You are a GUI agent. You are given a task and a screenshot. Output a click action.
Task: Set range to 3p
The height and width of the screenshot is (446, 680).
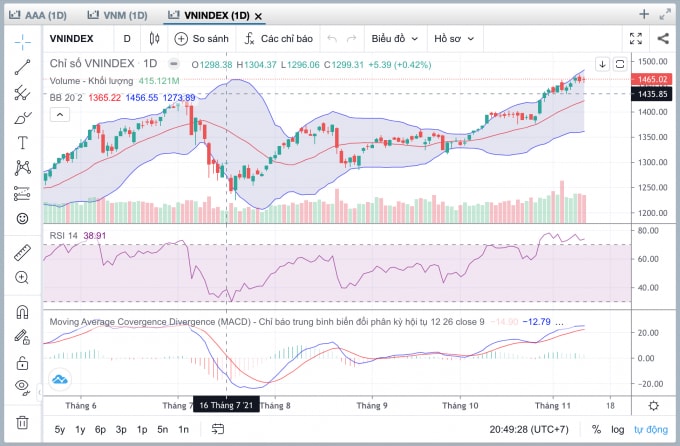(x=121, y=430)
